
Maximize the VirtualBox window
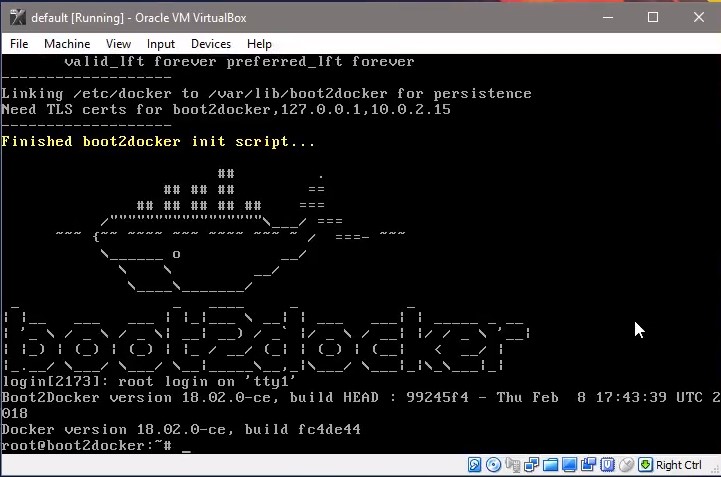tap(653, 17)
